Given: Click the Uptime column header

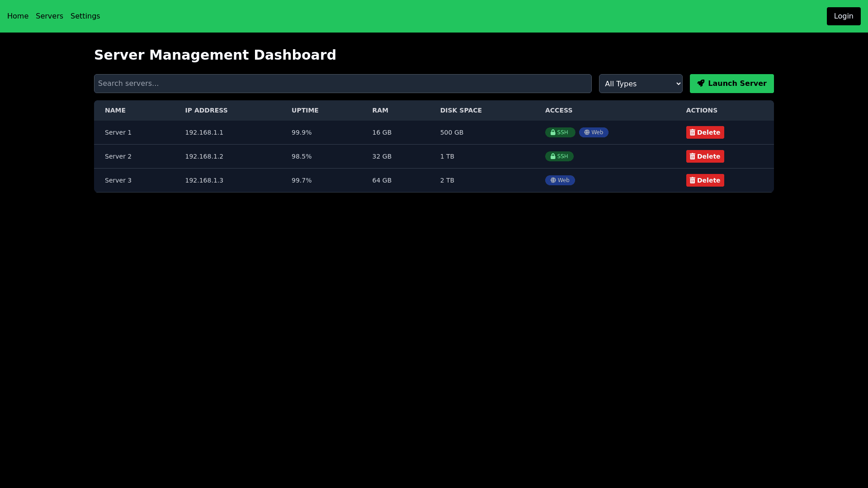Looking at the screenshot, I should pyautogui.click(x=305, y=110).
